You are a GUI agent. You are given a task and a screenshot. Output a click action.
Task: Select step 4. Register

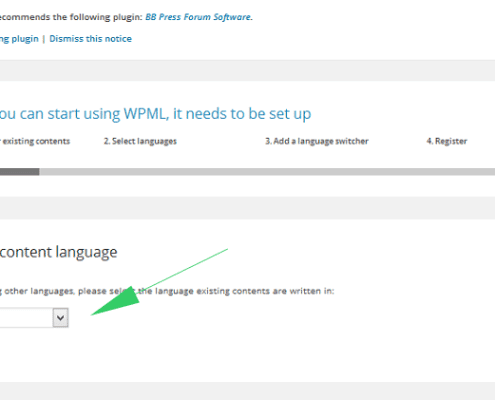click(447, 141)
